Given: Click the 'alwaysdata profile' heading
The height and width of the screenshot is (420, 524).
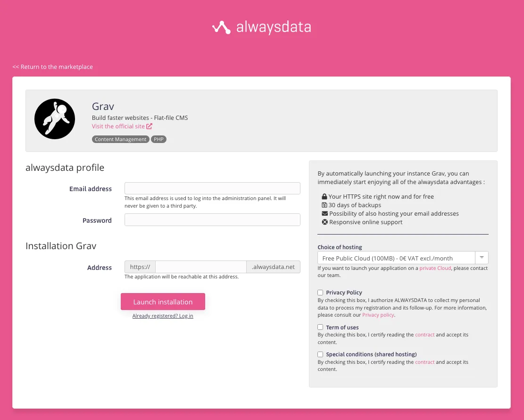Looking at the screenshot, I should coord(65,168).
